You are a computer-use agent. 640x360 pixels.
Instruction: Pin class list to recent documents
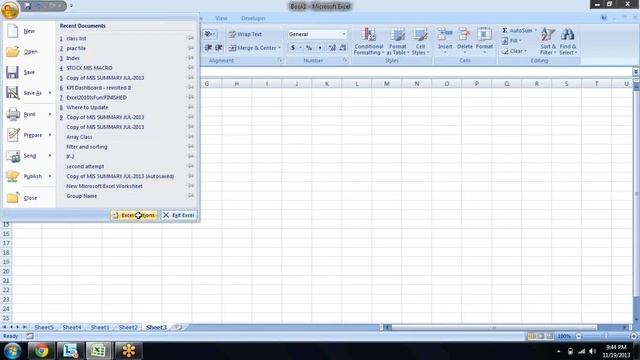tap(191, 38)
